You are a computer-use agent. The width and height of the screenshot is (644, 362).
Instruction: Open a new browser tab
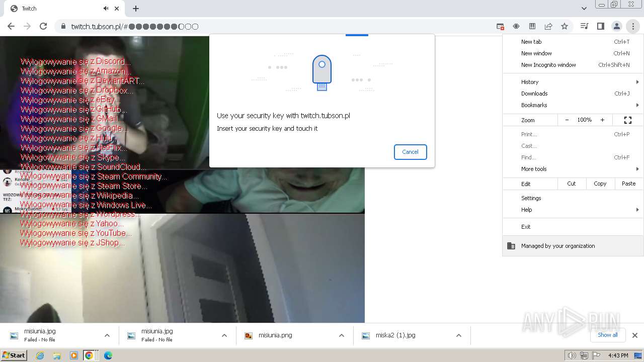(x=136, y=9)
